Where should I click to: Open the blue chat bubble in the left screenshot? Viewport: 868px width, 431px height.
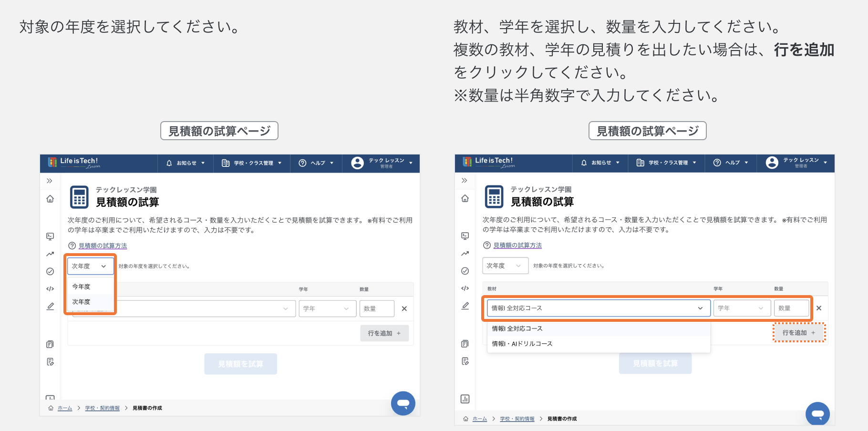403,403
